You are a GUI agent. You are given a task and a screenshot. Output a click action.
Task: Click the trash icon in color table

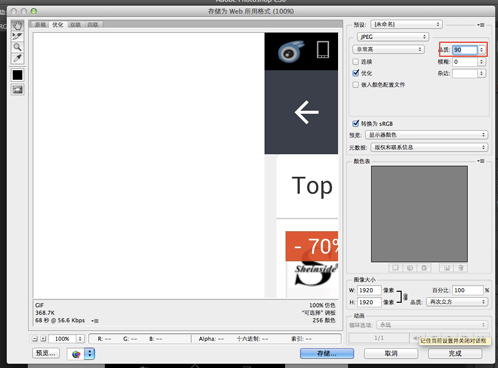(x=461, y=268)
